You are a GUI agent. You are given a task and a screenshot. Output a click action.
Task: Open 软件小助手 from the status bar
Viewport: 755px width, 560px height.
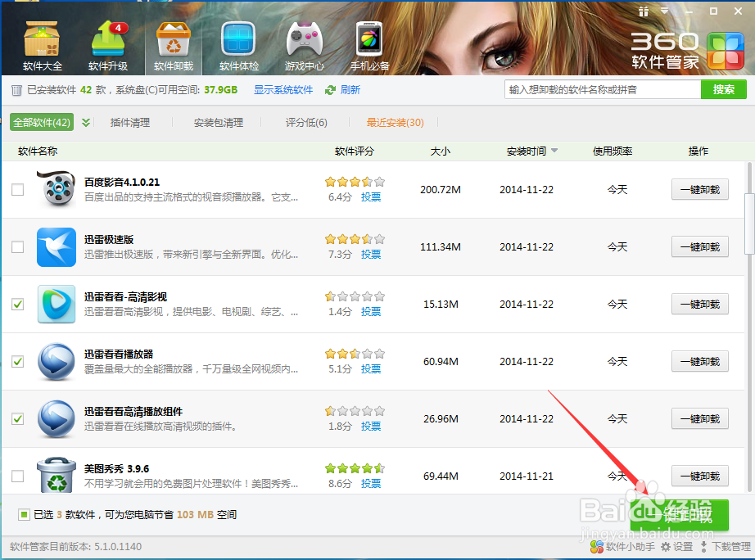pyautogui.click(x=622, y=547)
